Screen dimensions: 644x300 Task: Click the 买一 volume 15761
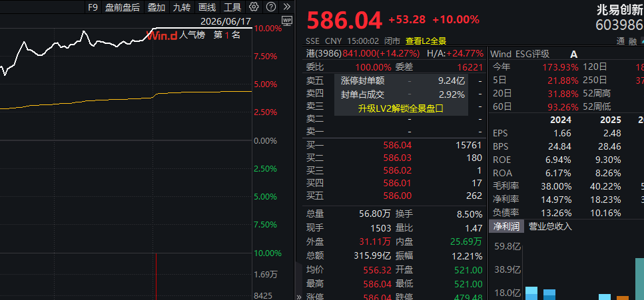(x=469, y=145)
